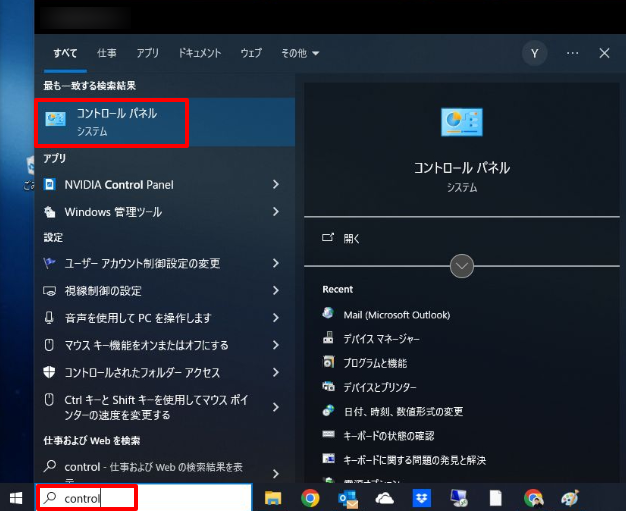Screen dimensions: 626x511
Task: Click the Mail (Microsoft Outlook) recent text
Action: point(397,315)
